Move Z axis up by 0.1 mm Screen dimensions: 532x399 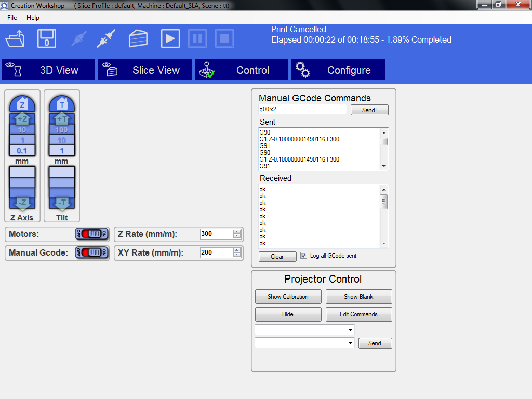[22, 151]
